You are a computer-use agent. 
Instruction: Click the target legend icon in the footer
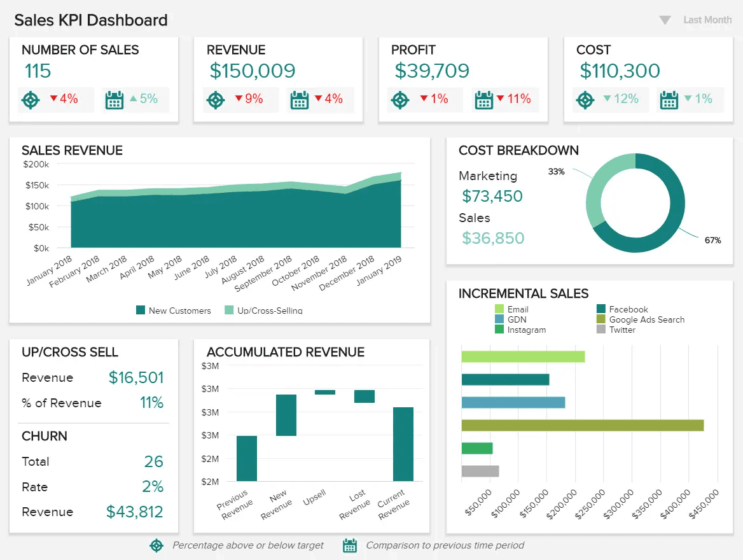coord(156,545)
